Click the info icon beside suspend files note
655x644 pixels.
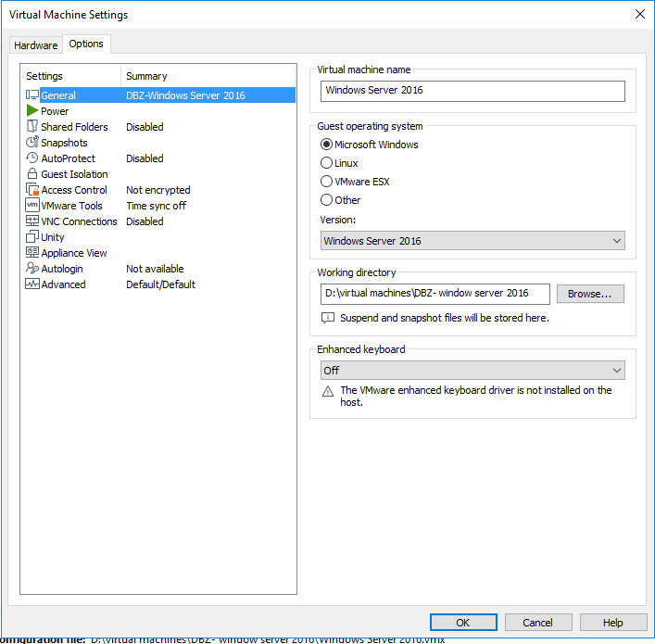[x=328, y=318]
